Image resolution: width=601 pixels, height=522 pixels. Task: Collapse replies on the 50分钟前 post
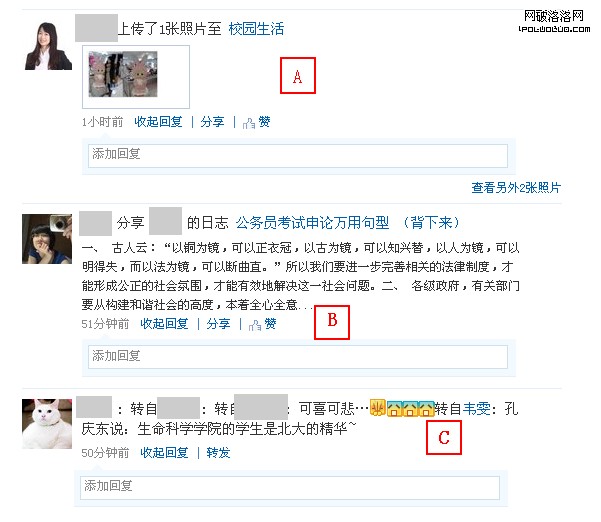point(164,453)
